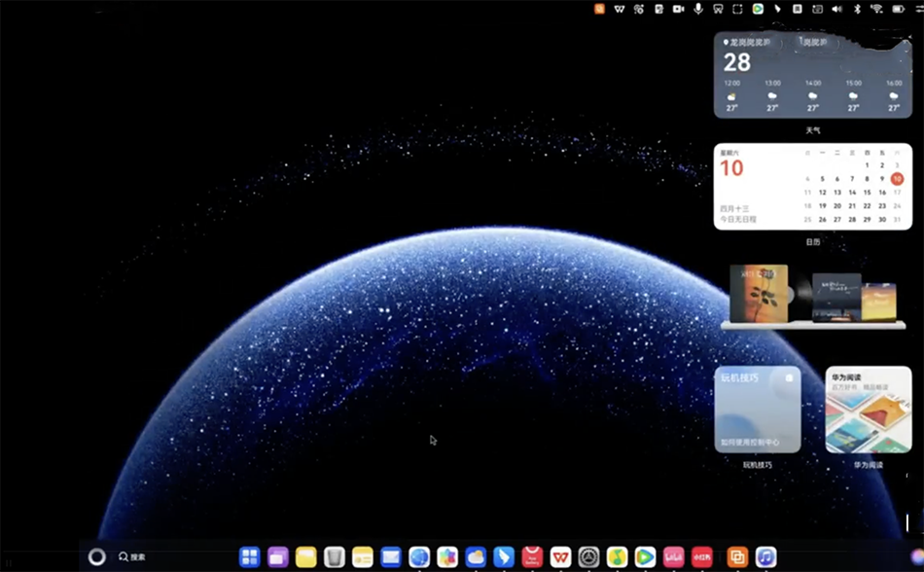Click the volume speaker icon in status bar

coord(836,9)
